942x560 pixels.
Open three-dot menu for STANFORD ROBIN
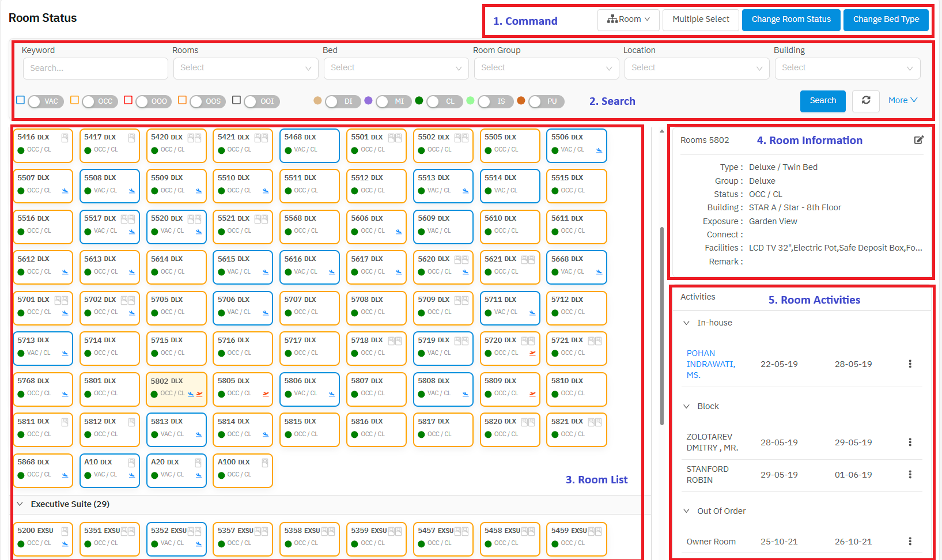pos(910,475)
